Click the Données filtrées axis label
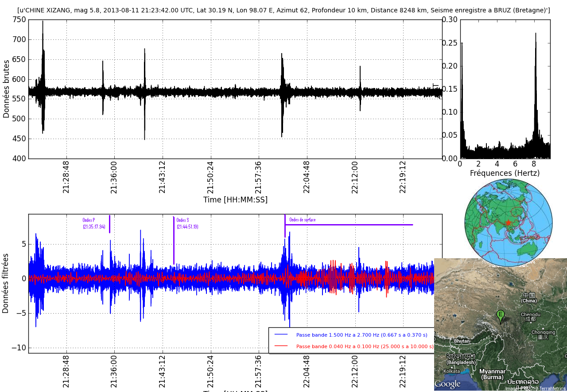This screenshot has width=567, height=392. click(x=6, y=283)
